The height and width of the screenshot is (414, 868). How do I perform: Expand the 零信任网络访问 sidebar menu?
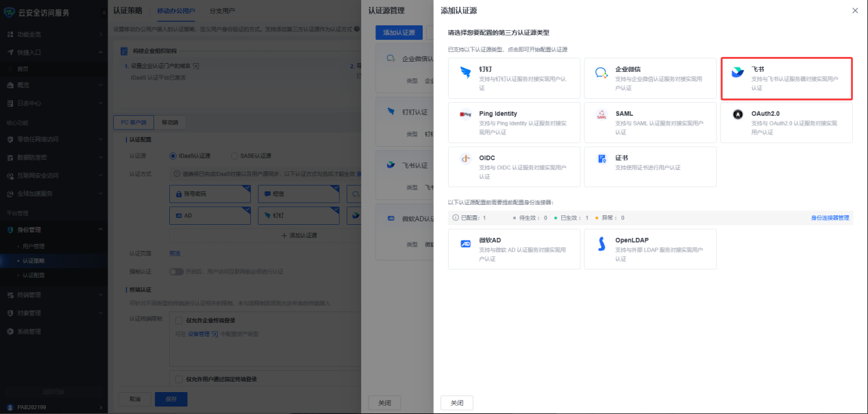101,139
